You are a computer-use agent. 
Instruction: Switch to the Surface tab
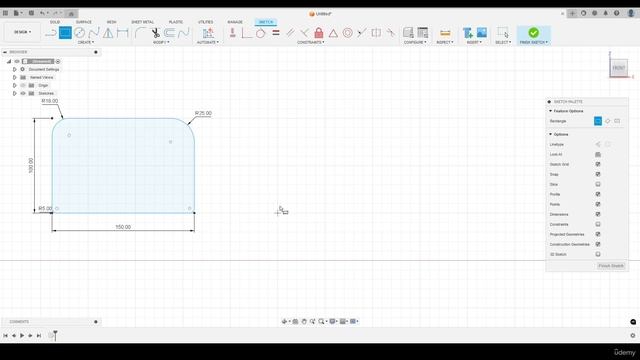pos(84,22)
